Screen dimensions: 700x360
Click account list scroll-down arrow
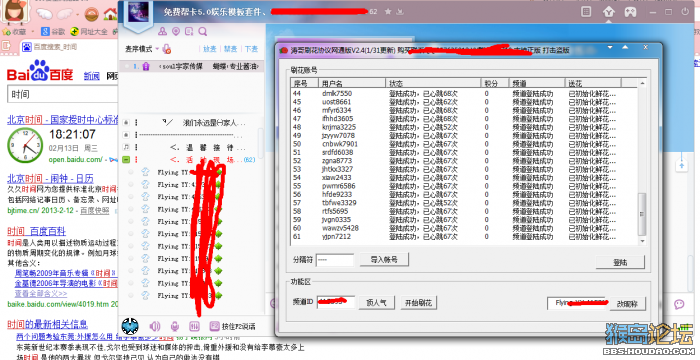tap(642, 240)
